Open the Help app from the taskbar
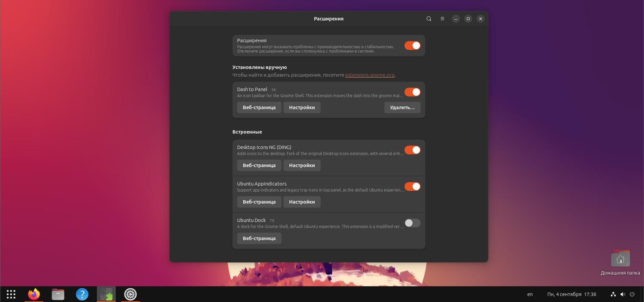 point(82,294)
